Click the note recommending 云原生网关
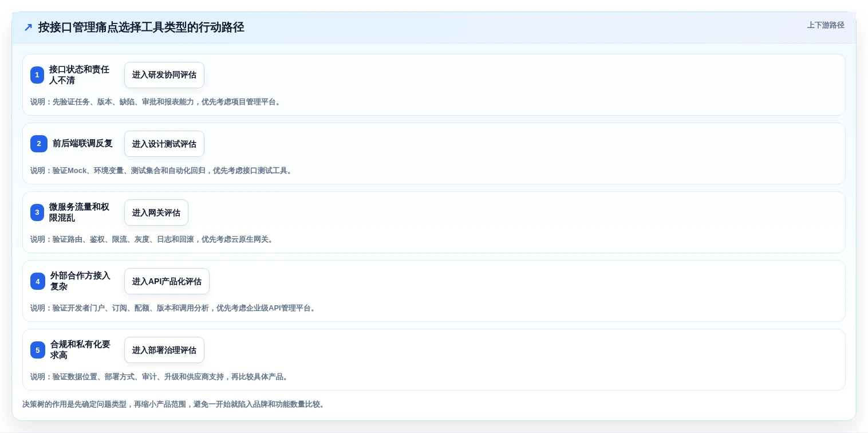Screen dimensions: 868x433 pos(153,239)
